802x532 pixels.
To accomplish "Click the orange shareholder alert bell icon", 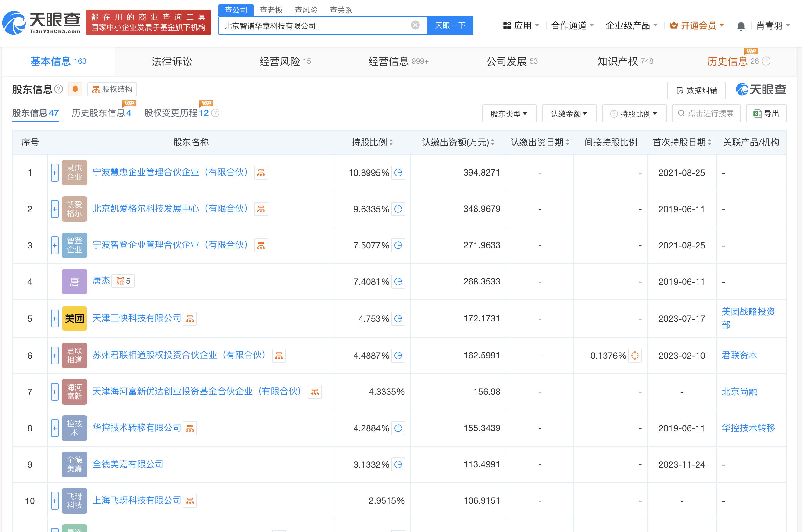I will pos(75,89).
